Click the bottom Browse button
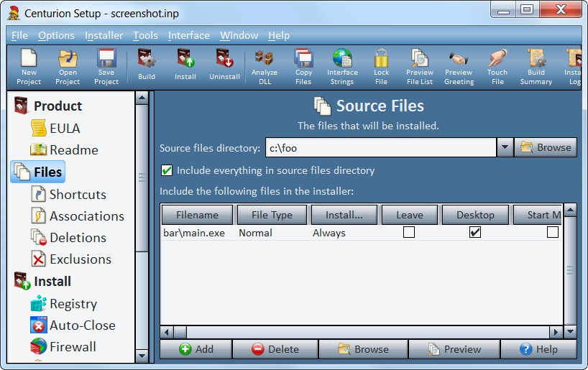Image resolution: width=588 pixels, height=370 pixels. [x=363, y=349]
